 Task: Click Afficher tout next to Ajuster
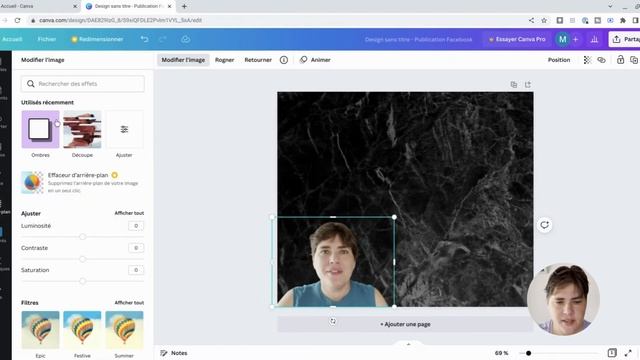[x=129, y=213]
